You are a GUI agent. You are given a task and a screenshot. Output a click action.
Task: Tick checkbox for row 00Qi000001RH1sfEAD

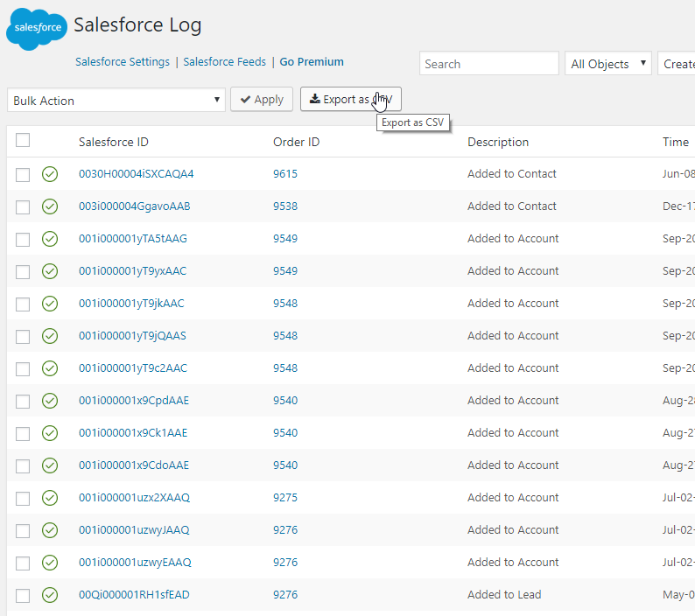pos(23,595)
